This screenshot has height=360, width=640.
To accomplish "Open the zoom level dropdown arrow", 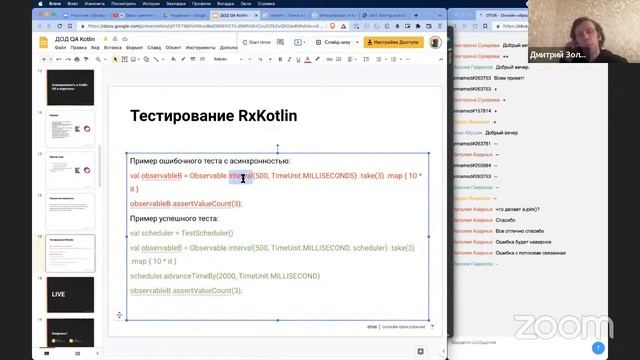I will pyautogui.click(x=105, y=60).
